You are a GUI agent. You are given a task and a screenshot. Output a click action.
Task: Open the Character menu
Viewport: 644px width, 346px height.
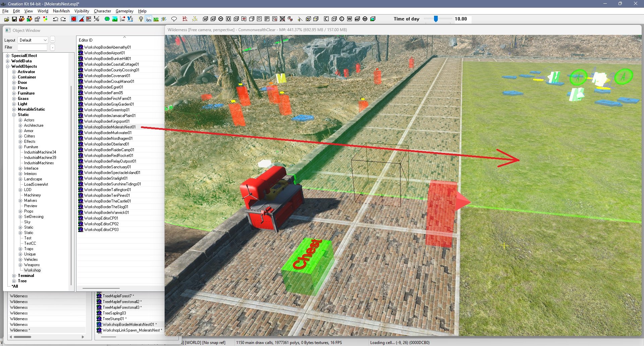(x=102, y=11)
